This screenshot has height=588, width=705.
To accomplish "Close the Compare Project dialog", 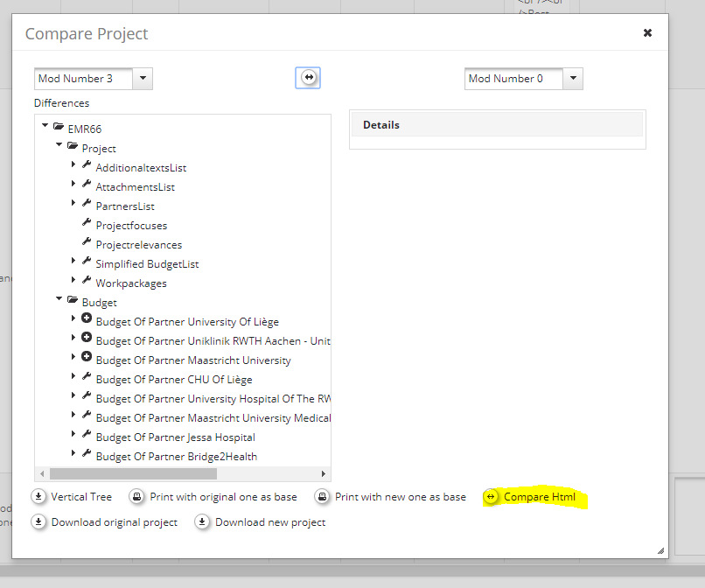I will pos(647,33).
